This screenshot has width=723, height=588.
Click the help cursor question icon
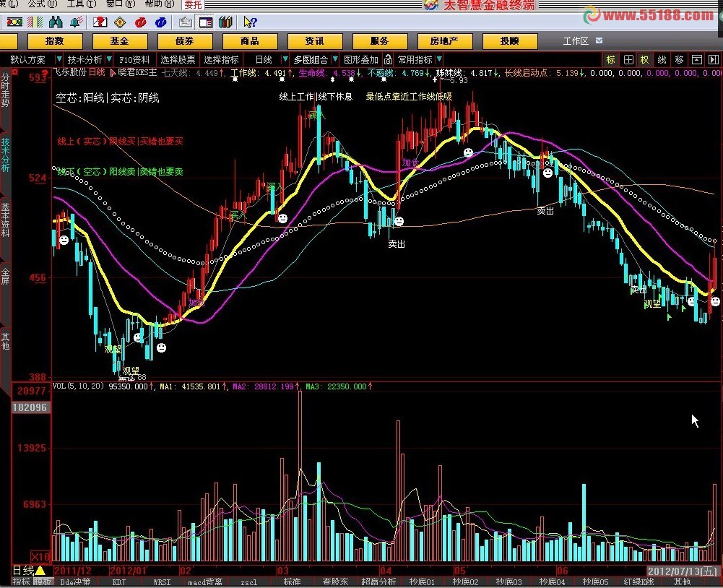(250, 22)
